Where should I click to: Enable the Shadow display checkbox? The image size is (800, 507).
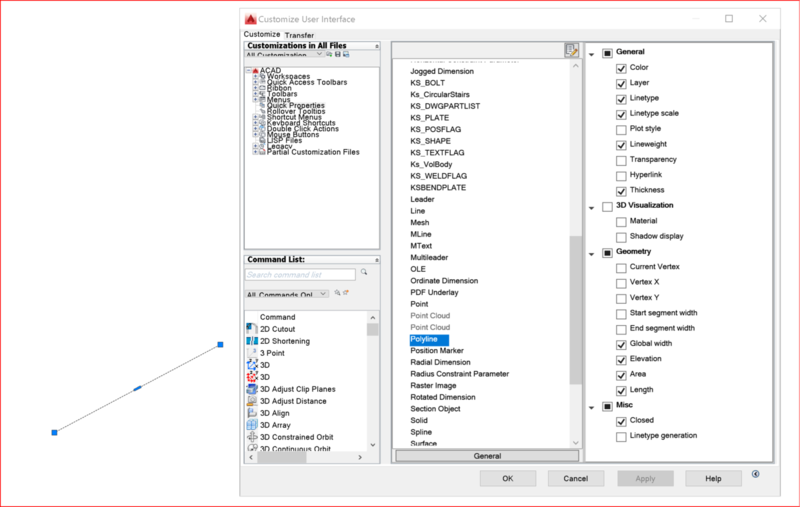(621, 237)
